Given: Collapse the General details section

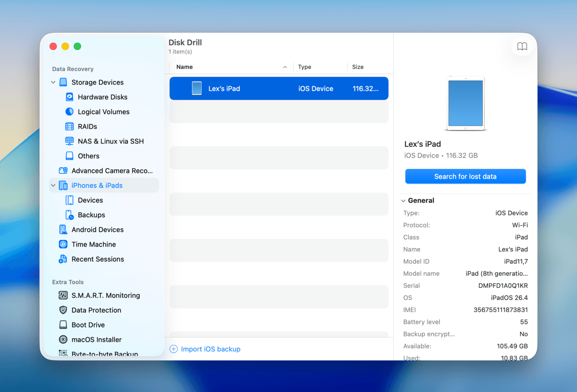Looking at the screenshot, I should (403, 200).
